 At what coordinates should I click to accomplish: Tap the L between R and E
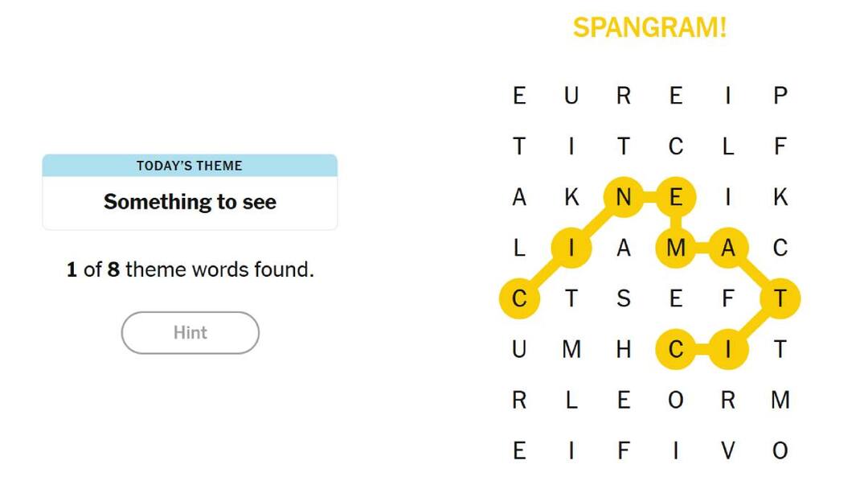click(571, 401)
